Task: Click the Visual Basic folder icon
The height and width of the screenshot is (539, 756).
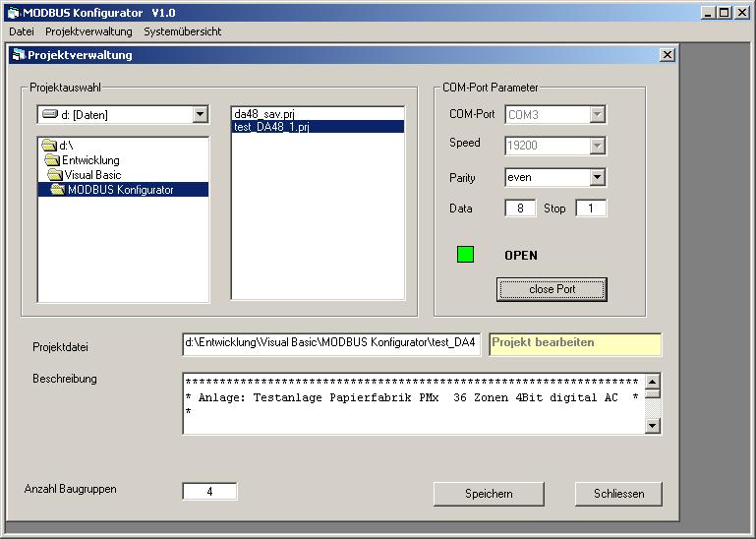Action: tap(54, 175)
